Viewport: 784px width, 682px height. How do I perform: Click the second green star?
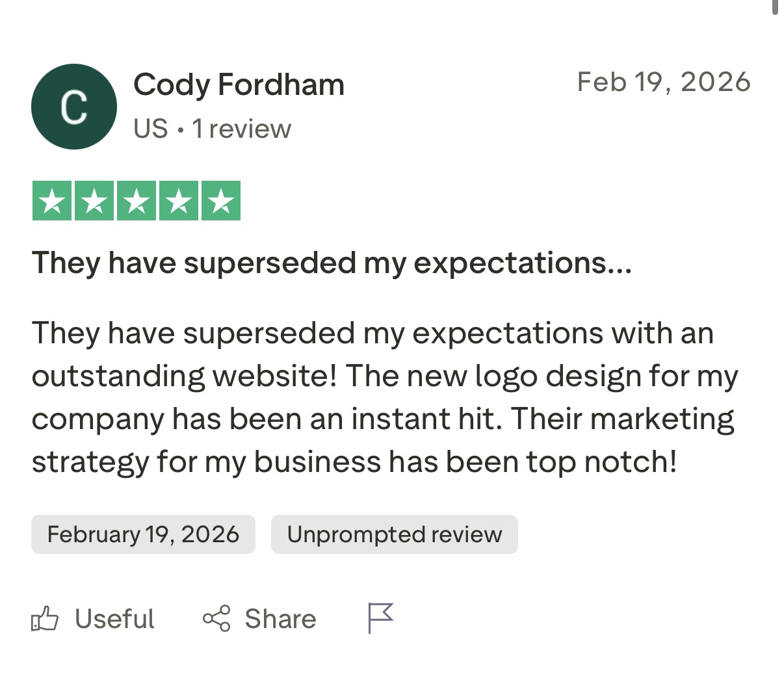tap(94, 201)
